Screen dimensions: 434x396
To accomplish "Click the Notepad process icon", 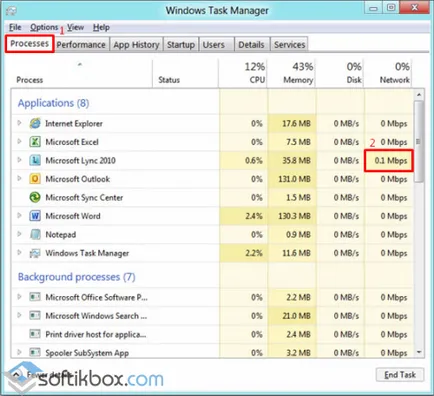I will point(35,235).
